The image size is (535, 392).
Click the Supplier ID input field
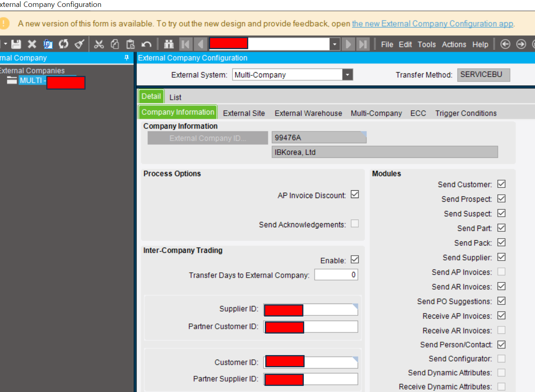311,310
